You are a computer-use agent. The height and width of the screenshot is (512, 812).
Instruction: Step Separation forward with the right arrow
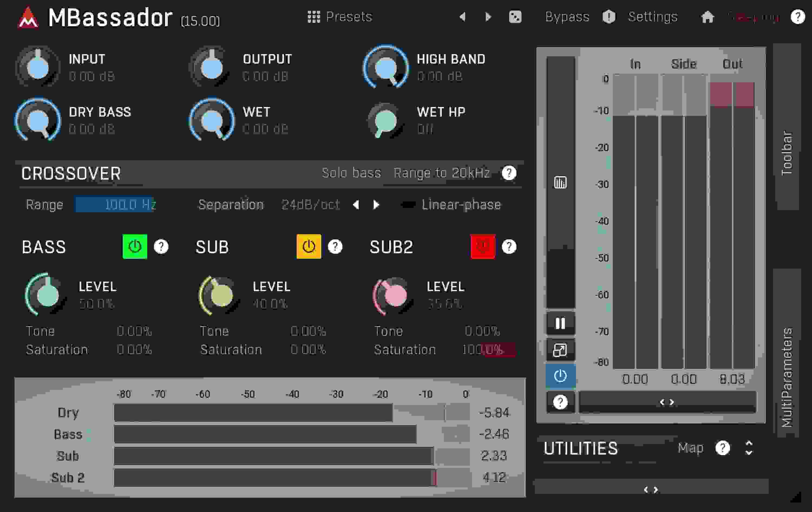point(376,204)
